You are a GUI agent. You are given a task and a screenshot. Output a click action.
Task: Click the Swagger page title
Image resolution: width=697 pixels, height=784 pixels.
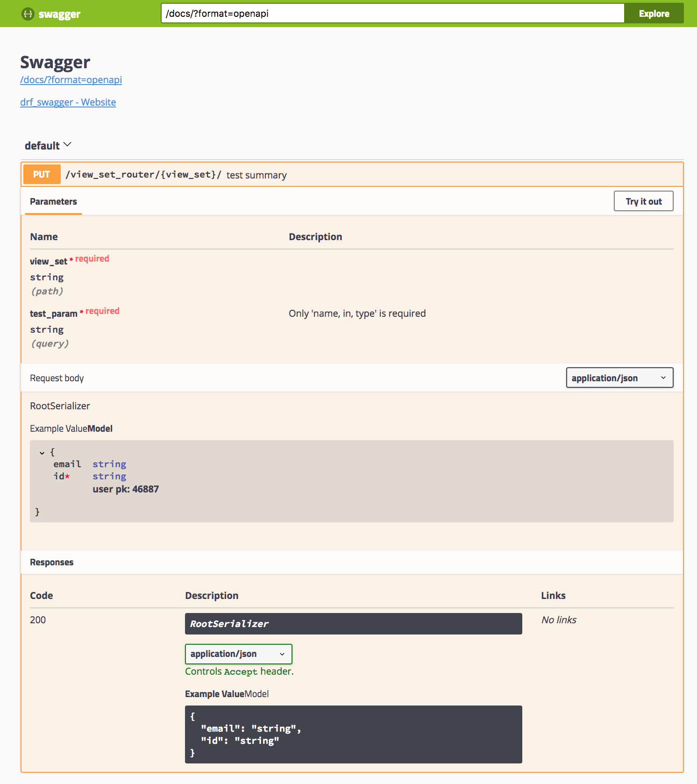(x=55, y=62)
